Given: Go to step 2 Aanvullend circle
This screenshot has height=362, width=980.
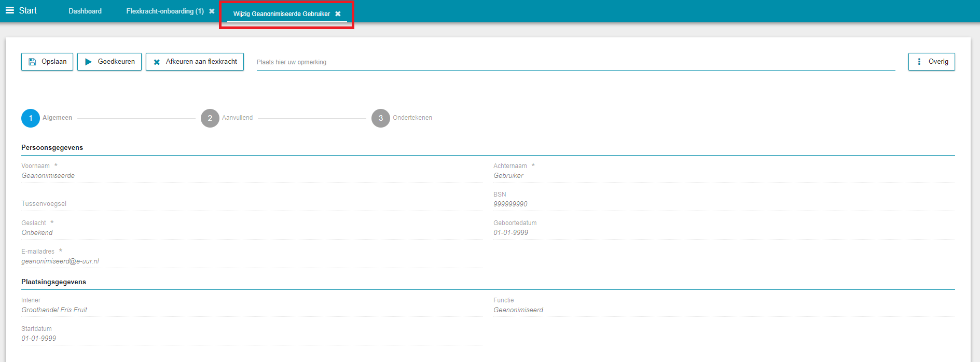Looking at the screenshot, I should click(210, 118).
